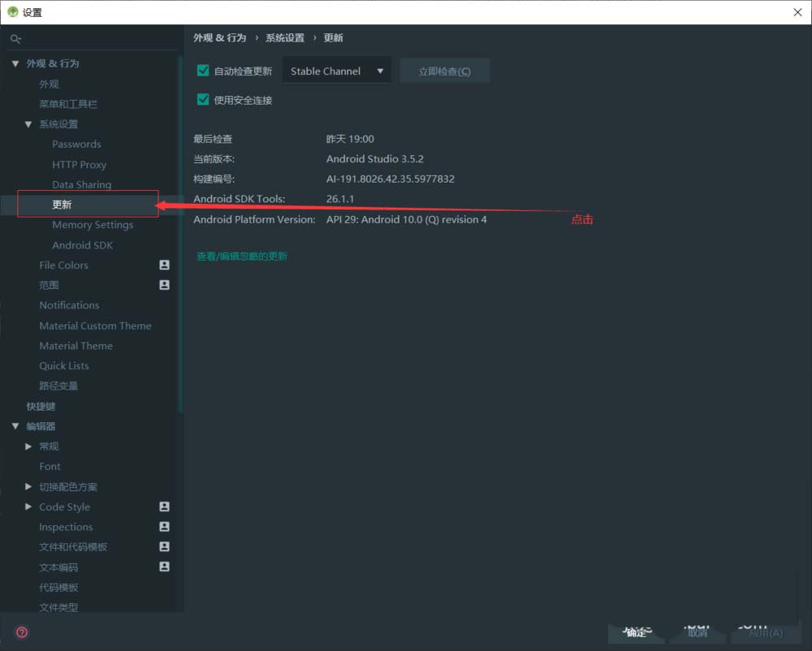
Task: Click the search magnifier icon in settings
Action: click(x=15, y=39)
